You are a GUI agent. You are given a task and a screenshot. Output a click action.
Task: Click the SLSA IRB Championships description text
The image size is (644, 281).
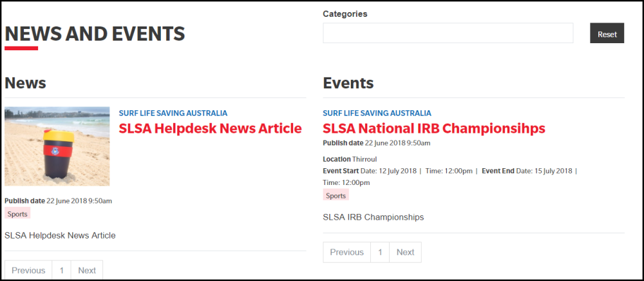pos(374,217)
